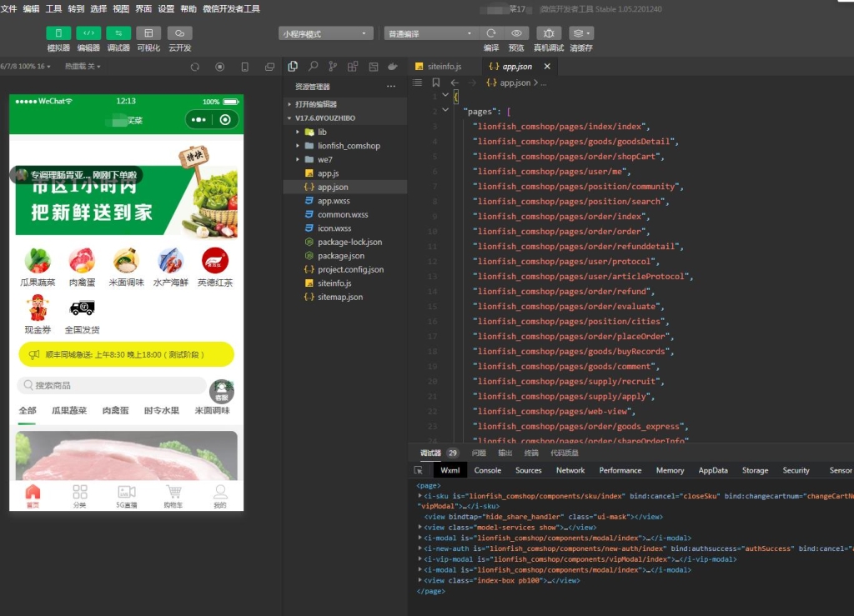854x616 pixels.
Task: Click the 预览 preview eye icon
Action: point(516,33)
